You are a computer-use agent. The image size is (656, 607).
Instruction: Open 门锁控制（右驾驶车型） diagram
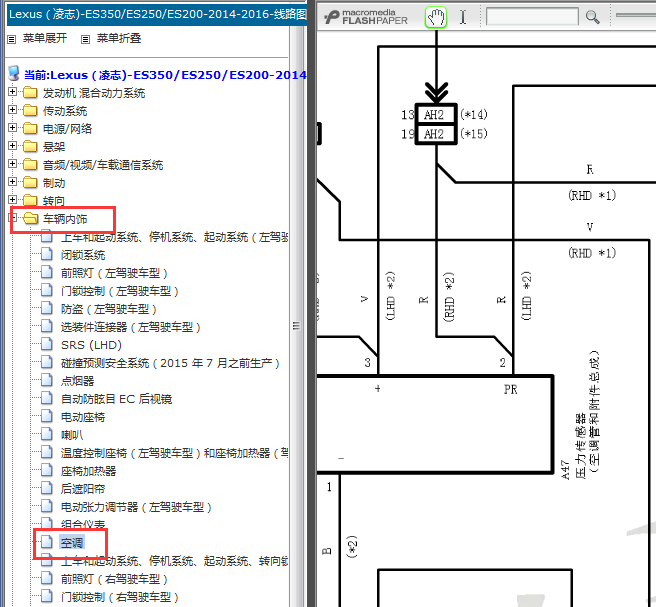click(x=120, y=597)
